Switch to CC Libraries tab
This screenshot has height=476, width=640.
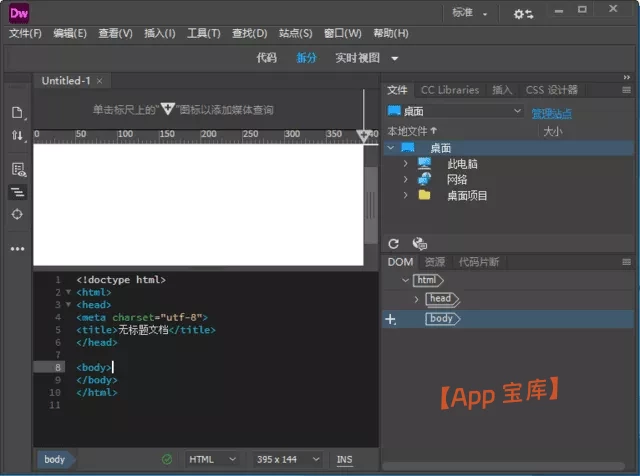(450, 90)
